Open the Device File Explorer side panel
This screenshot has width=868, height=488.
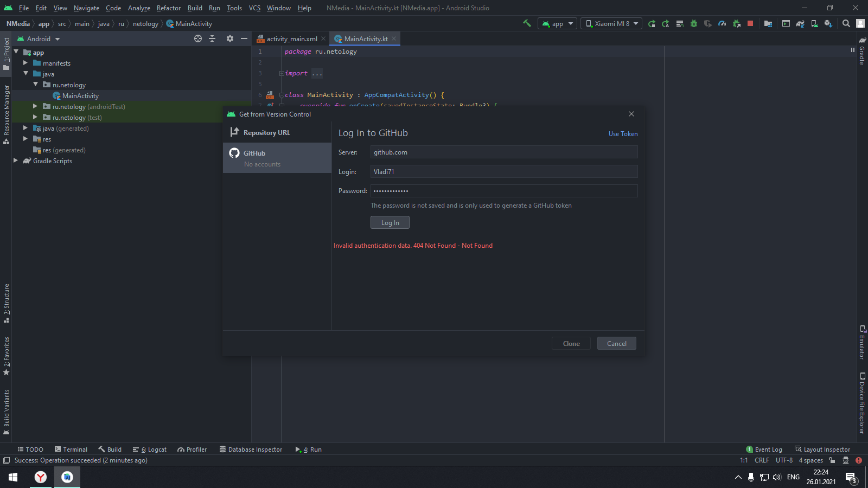862,403
